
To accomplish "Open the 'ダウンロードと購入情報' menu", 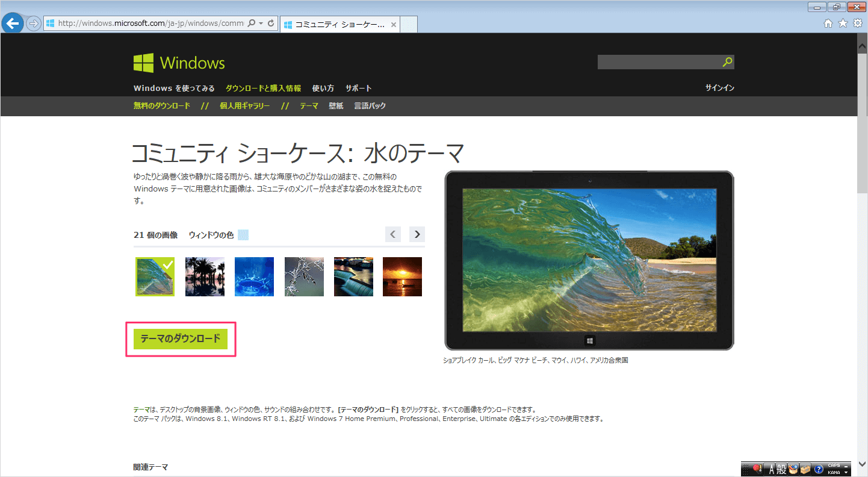I will pyautogui.click(x=263, y=88).
